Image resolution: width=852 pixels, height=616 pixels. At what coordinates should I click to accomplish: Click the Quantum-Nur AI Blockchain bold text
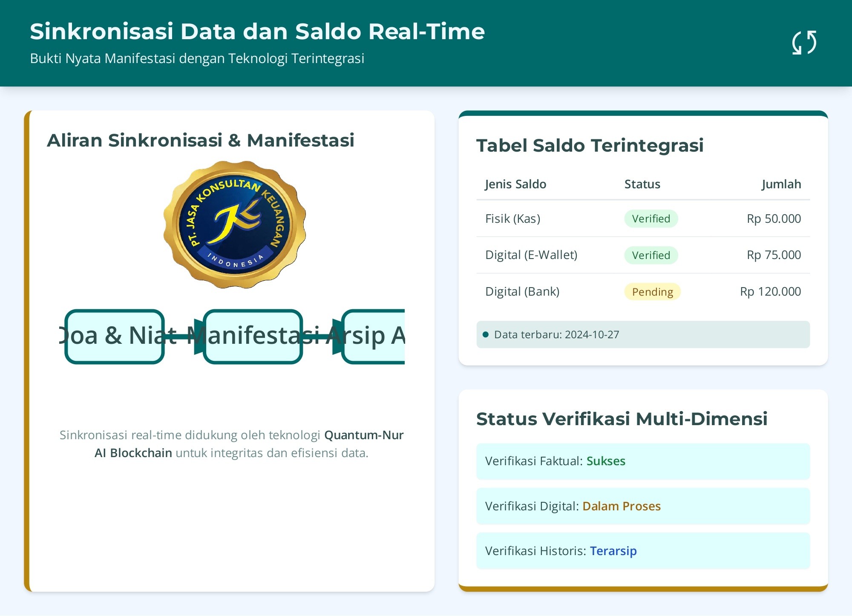363,435
